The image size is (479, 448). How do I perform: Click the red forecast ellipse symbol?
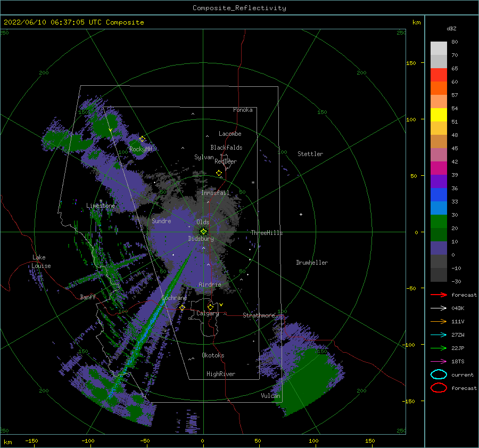click(x=439, y=388)
